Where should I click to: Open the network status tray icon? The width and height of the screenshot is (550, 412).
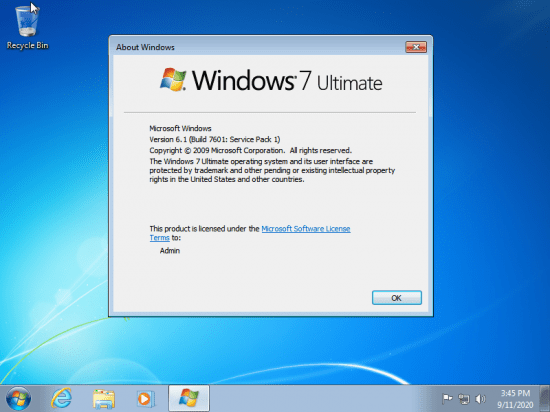coord(464,399)
